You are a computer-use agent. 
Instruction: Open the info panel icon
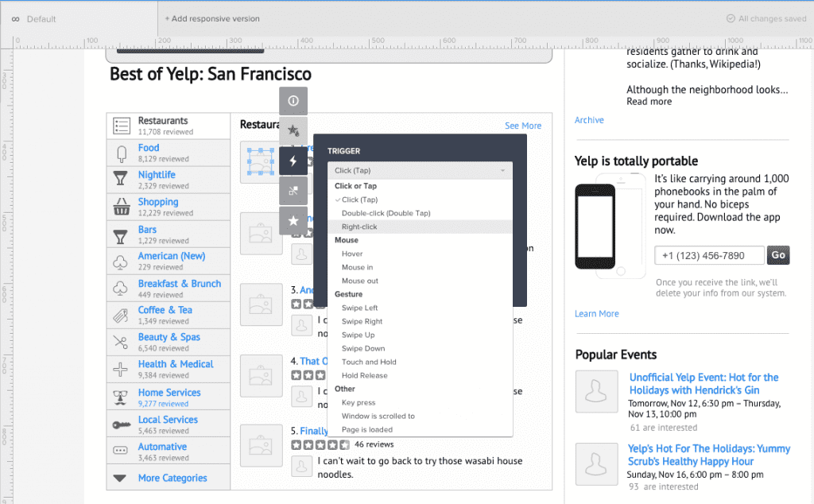pyautogui.click(x=293, y=101)
